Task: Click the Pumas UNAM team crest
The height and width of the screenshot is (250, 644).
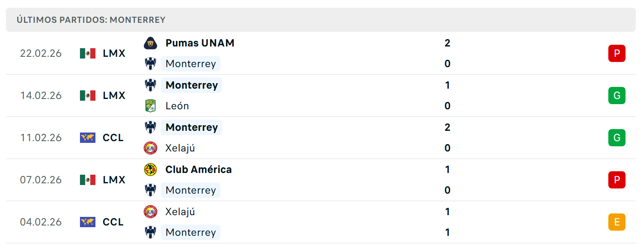Action: click(150, 43)
